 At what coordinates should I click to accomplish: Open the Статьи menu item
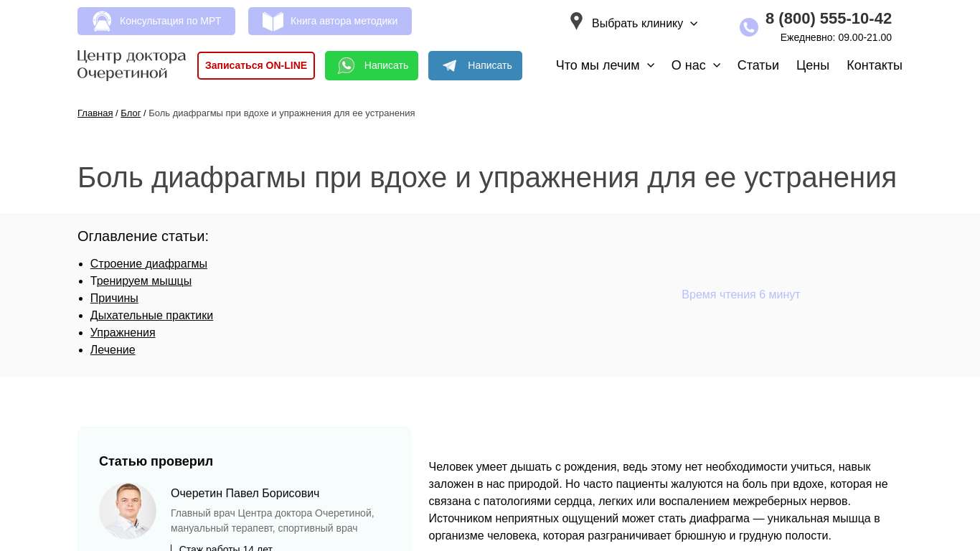[x=758, y=65]
